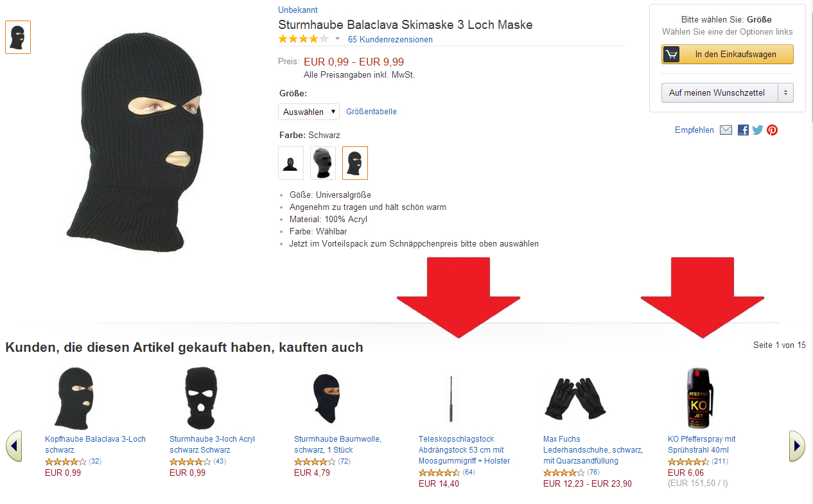Go to previous carousel page arrow

click(14, 446)
